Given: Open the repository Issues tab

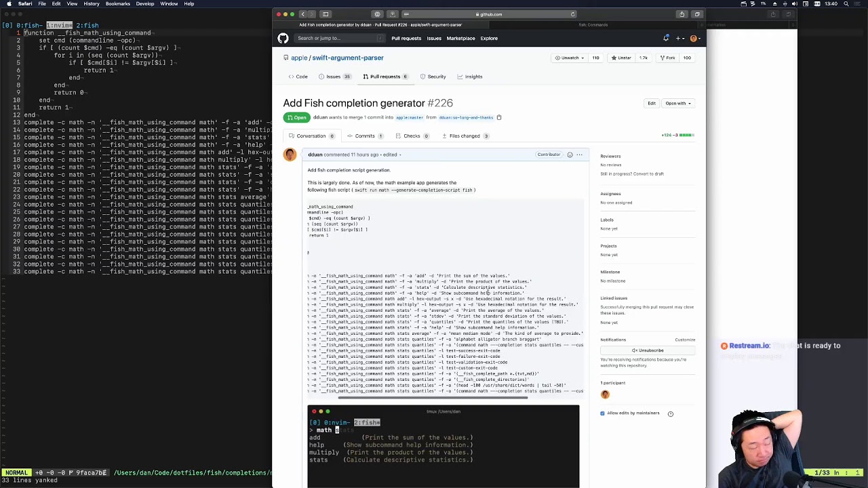Looking at the screenshot, I should tap(334, 77).
